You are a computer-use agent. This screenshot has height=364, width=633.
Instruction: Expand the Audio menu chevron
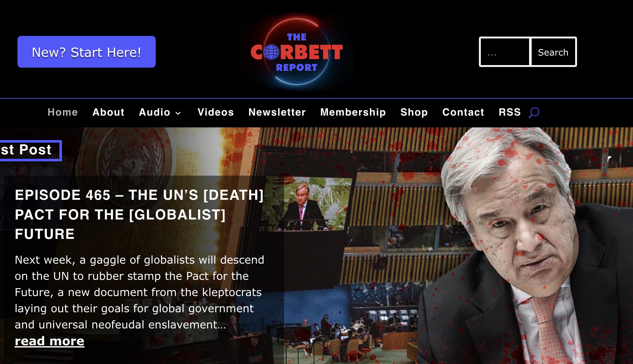point(178,113)
